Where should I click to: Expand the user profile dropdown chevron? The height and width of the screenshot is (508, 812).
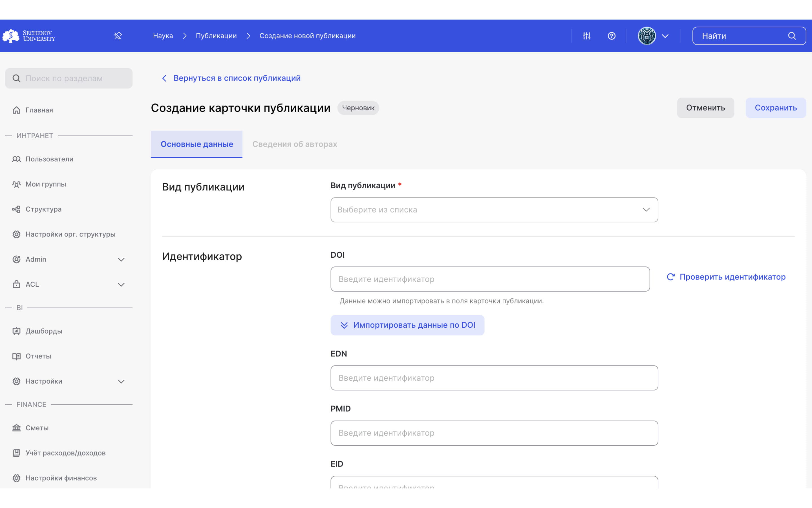coord(665,36)
